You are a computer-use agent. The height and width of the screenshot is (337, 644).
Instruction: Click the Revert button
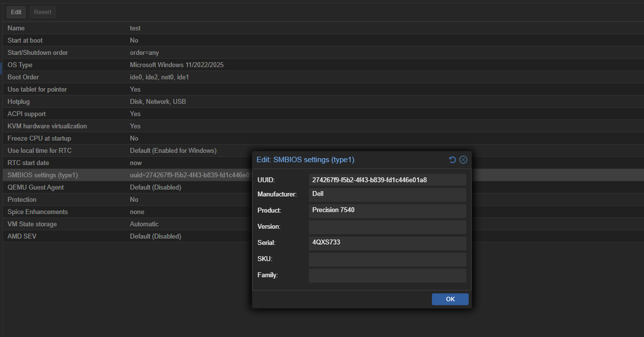43,12
